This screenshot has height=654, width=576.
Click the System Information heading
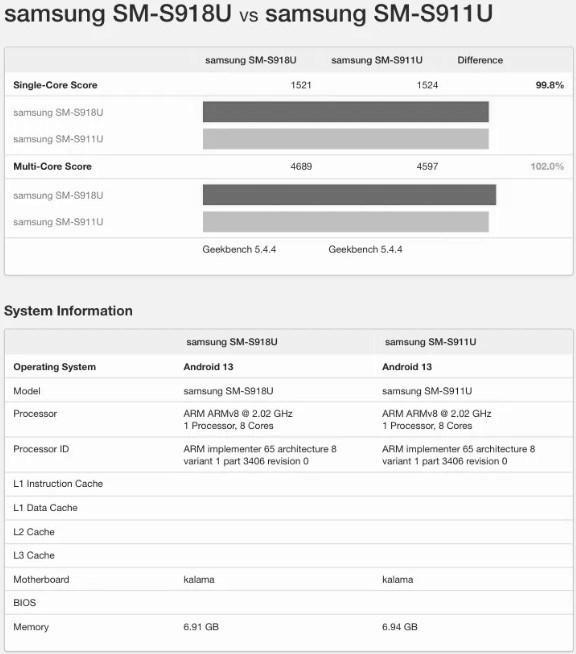tap(68, 311)
